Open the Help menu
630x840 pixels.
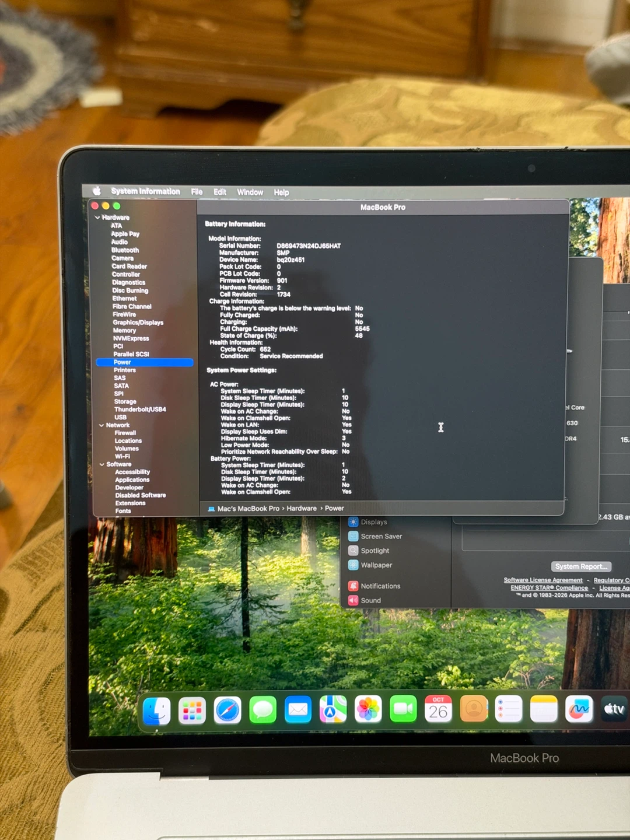(x=281, y=192)
